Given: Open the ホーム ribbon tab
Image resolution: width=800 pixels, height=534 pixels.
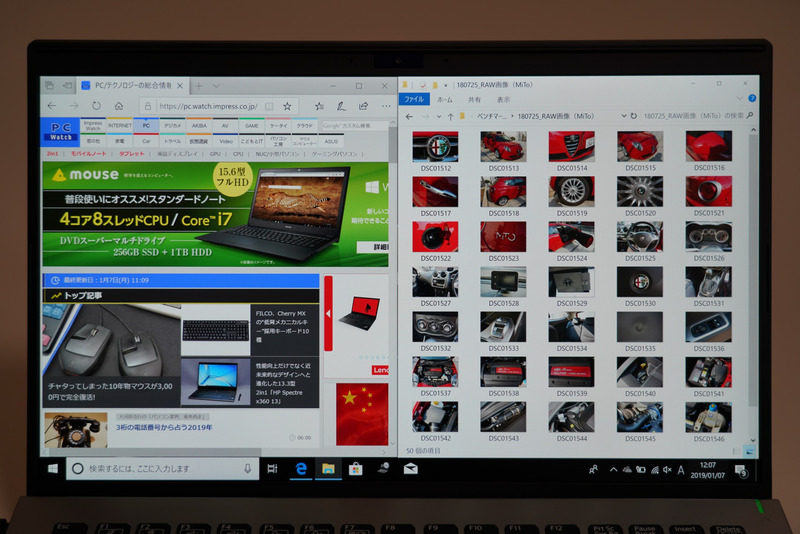Looking at the screenshot, I should (x=444, y=100).
